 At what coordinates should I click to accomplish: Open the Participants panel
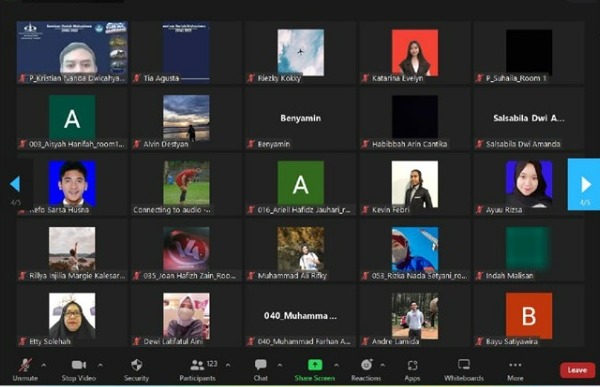[x=199, y=370]
